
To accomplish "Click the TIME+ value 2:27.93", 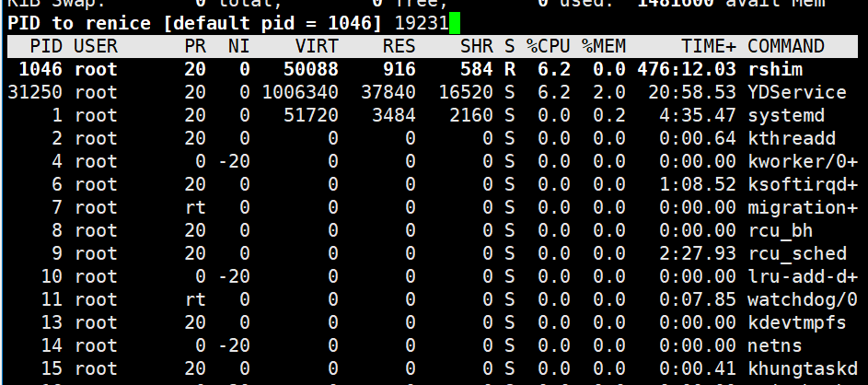I will point(698,253).
